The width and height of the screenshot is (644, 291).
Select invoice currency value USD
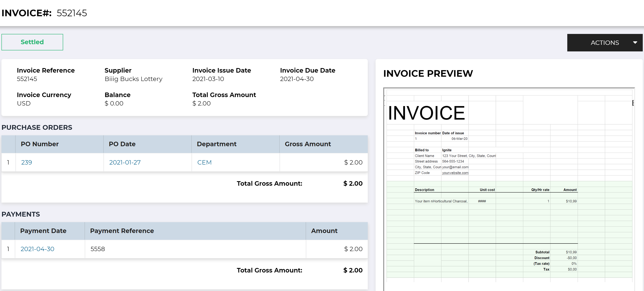[x=24, y=103]
